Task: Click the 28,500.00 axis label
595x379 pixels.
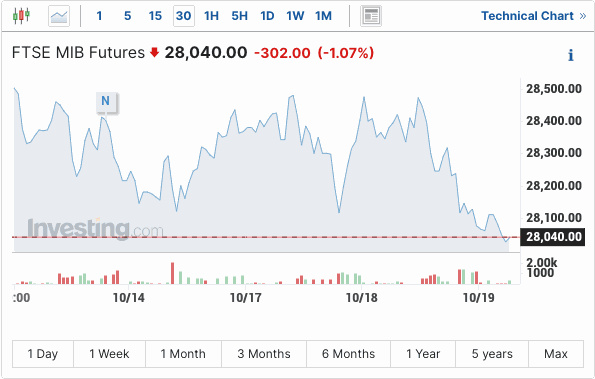Action: click(554, 89)
